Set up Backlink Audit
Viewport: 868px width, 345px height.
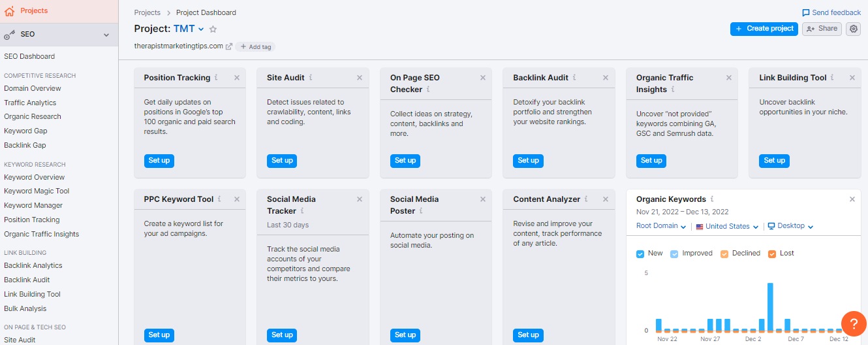(x=528, y=160)
